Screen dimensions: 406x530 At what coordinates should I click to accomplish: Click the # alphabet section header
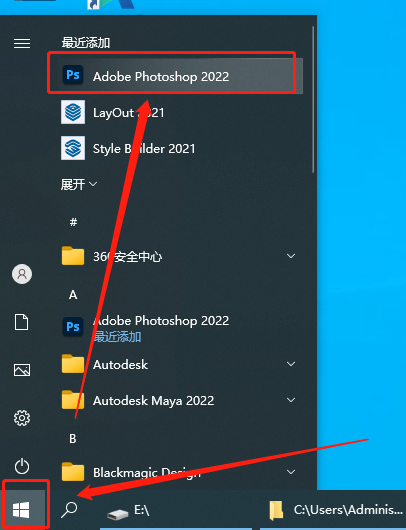73,222
